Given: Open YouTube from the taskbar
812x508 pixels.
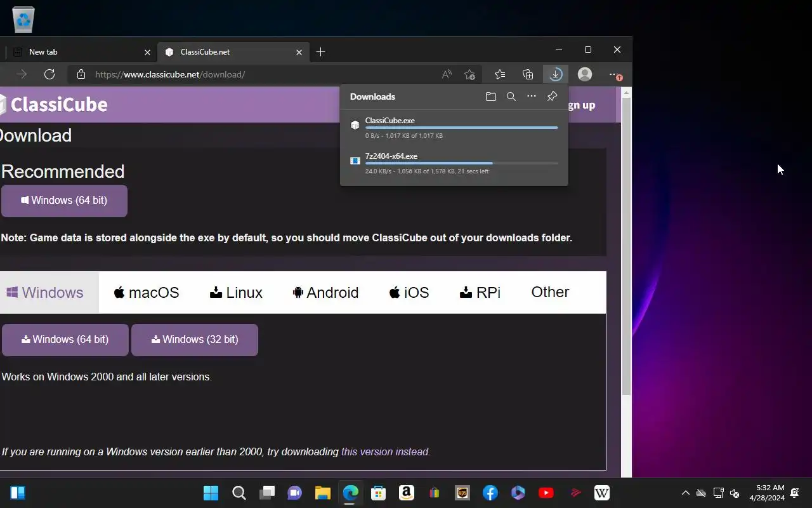Looking at the screenshot, I should coord(546,493).
